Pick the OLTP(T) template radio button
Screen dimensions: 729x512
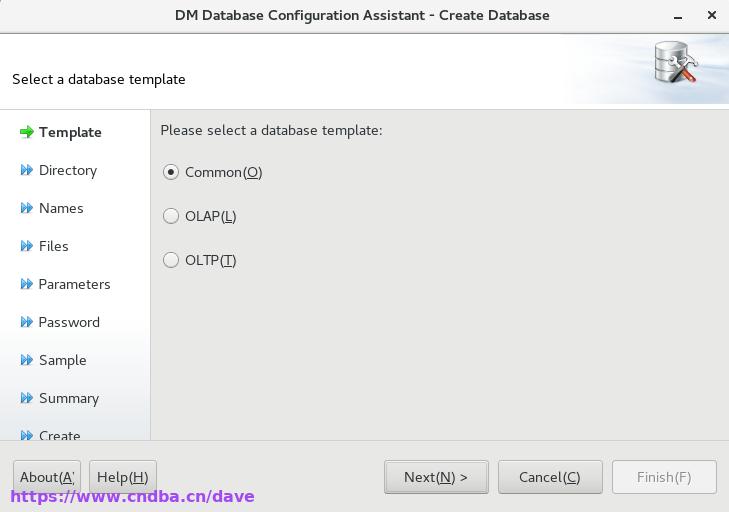pyautogui.click(x=171, y=260)
